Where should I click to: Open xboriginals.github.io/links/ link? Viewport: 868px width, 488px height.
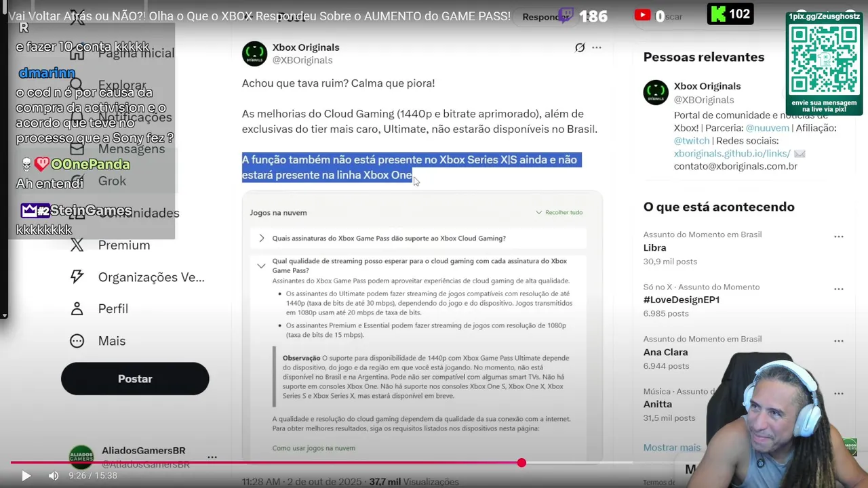point(732,153)
